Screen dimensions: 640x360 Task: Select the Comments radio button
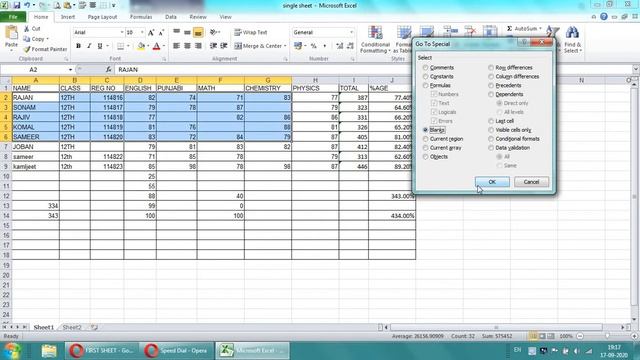pos(426,68)
